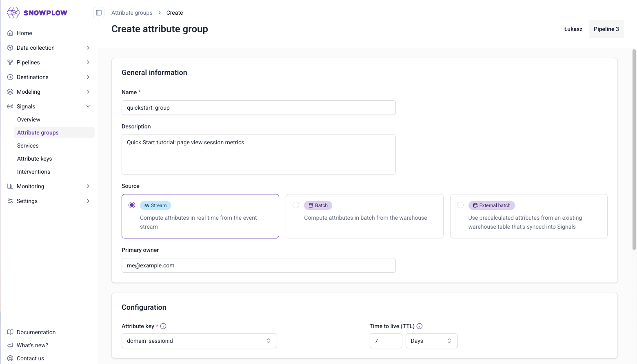Click the info icon next to Attribute key

[163, 326]
